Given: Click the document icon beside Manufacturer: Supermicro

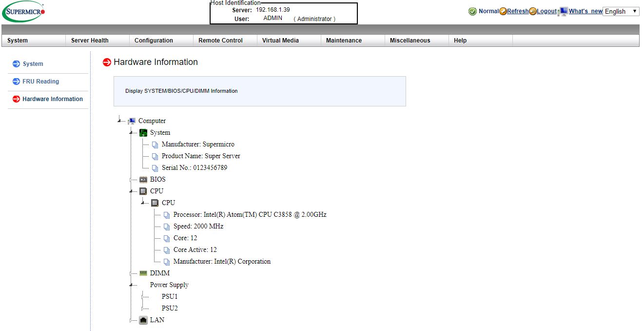Looking at the screenshot, I should [x=155, y=145].
